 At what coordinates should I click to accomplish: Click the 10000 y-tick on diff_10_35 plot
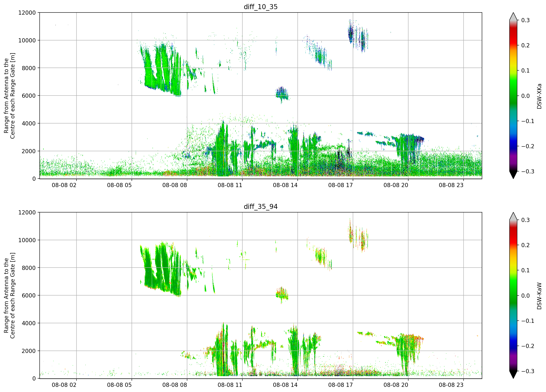click(27, 40)
